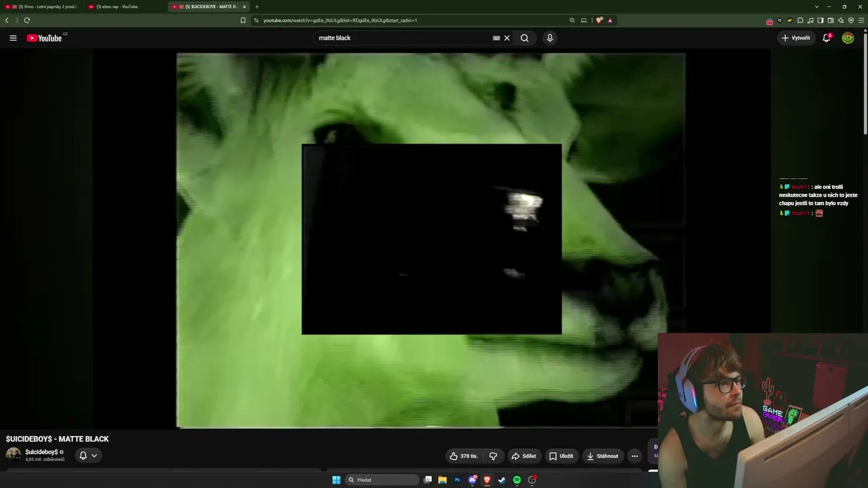Bookmark this page in the address bar

243,20
